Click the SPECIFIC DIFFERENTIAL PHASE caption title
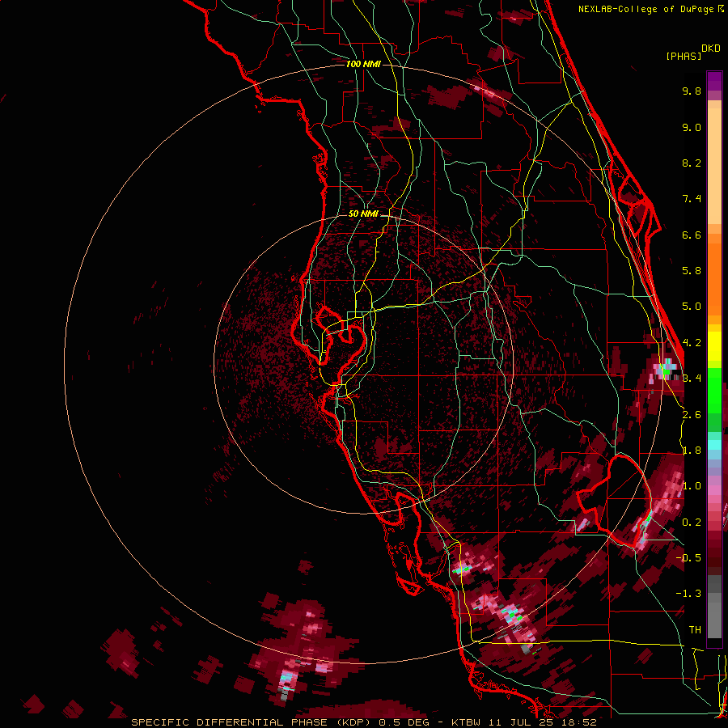The height and width of the screenshot is (728, 728). [230, 722]
